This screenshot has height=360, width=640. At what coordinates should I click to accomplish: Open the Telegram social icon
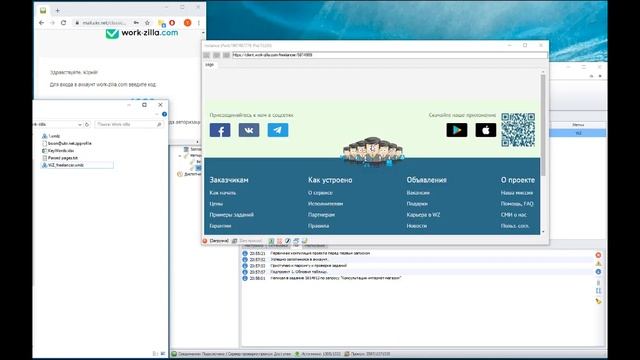click(x=278, y=130)
